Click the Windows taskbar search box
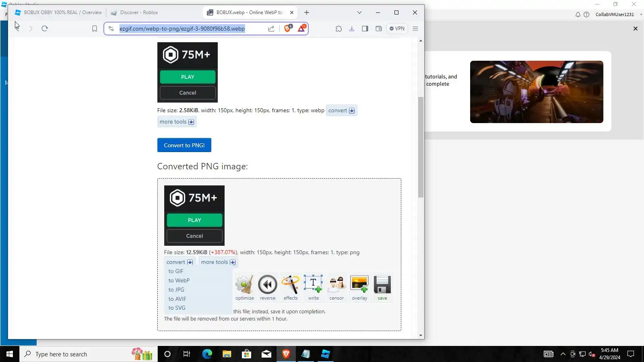Image resolution: width=644 pixels, height=362 pixels. pos(89,354)
